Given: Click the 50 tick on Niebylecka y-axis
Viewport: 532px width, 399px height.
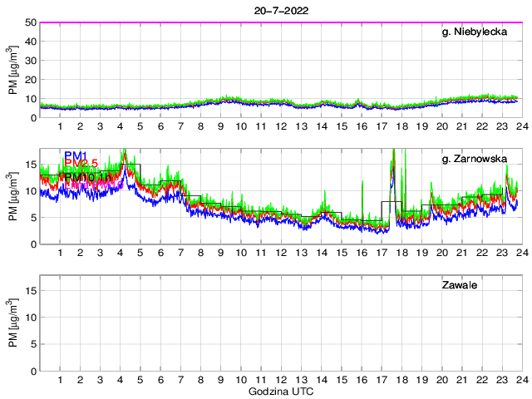Looking at the screenshot, I should coord(31,22).
